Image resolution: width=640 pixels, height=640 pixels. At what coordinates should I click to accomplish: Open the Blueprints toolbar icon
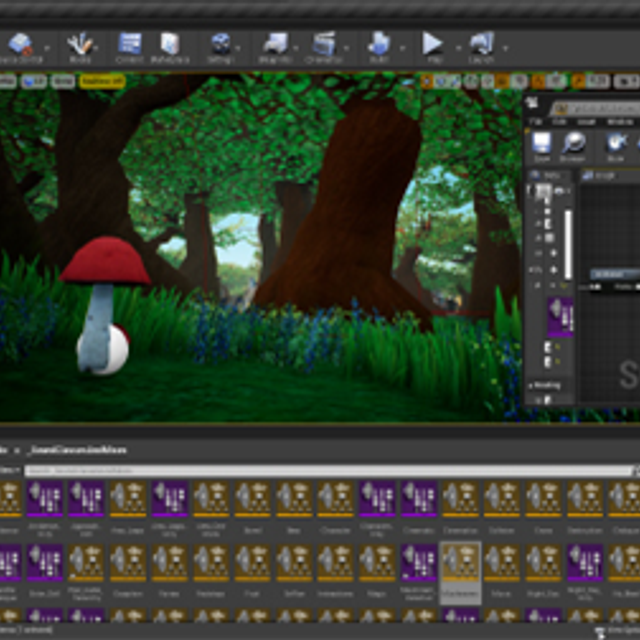275,45
